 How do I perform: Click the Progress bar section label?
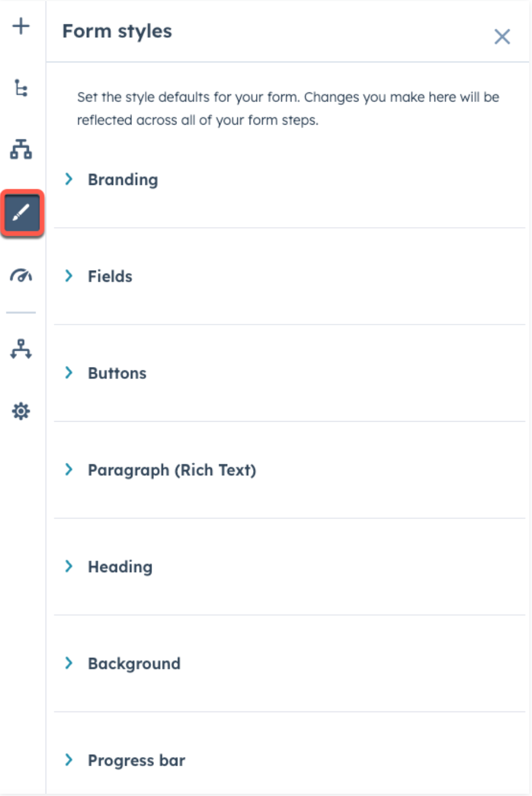tap(136, 760)
